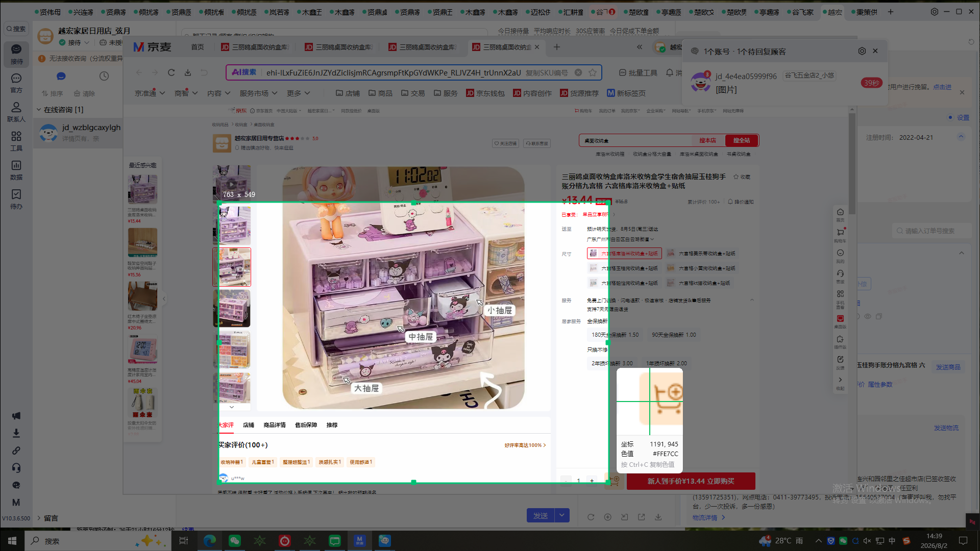Select size option 六宫格美乐蒂收纳盒+贴纸
980x551 pixels.
tap(701, 254)
